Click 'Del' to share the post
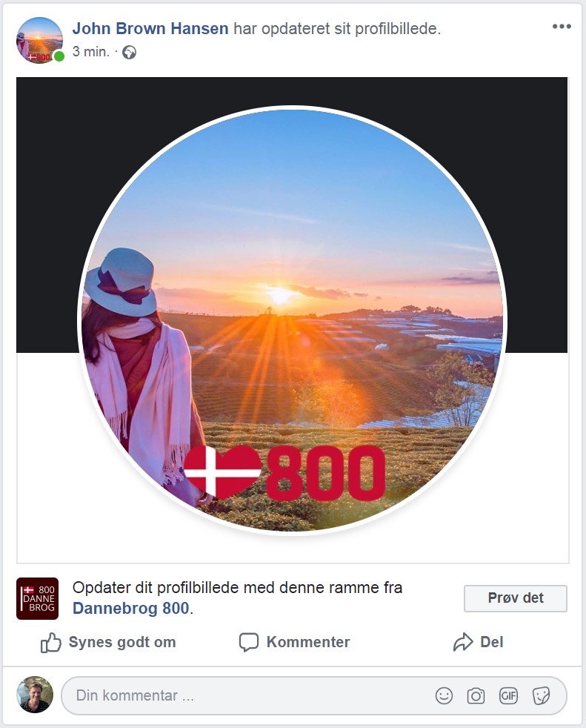586x728 pixels. (x=491, y=642)
